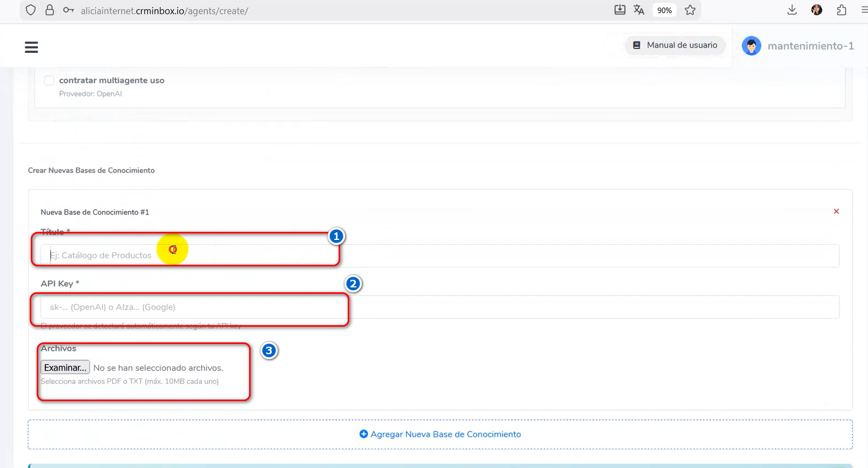Click the key permissions icon in address bar
868x468 pixels.
coord(68,10)
